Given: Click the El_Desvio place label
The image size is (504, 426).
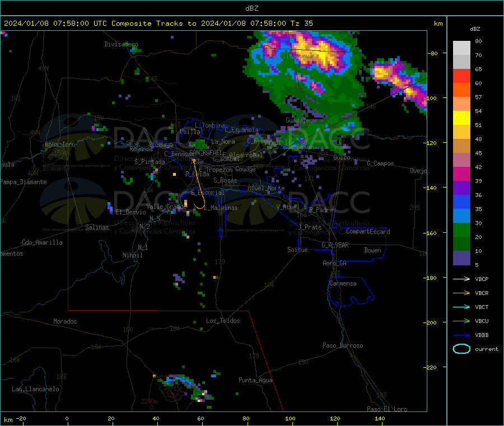Looking at the screenshot, I should (x=130, y=212).
